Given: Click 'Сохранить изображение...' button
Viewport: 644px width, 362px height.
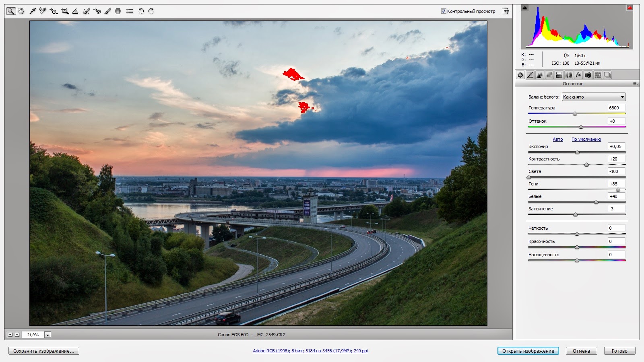Looking at the screenshot, I should click(x=44, y=351).
